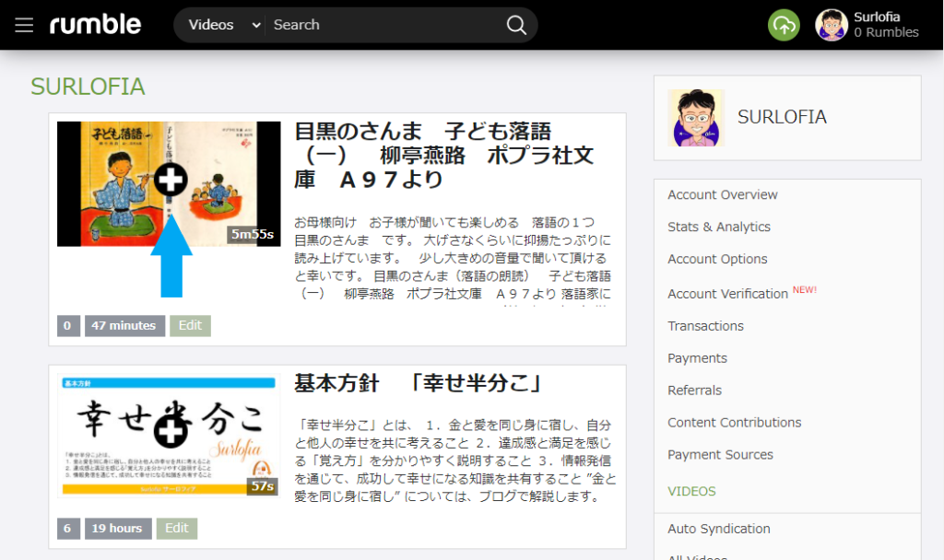
Task: Select Auto Syndication under Videos
Action: [718, 529]
